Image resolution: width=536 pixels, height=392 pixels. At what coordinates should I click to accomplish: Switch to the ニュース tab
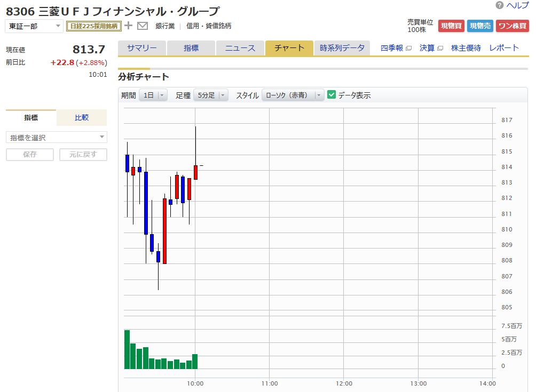pos(240,48)
